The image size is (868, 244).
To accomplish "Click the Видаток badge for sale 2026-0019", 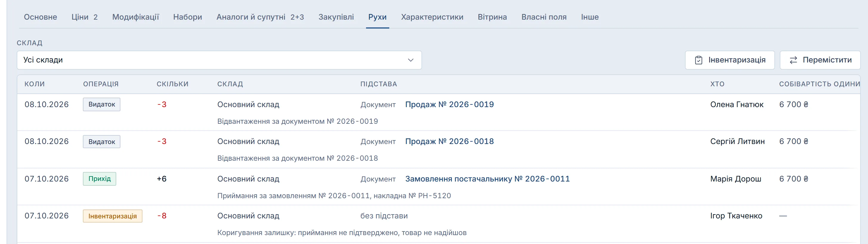I will pyautogui.click(x=102, y=105).
